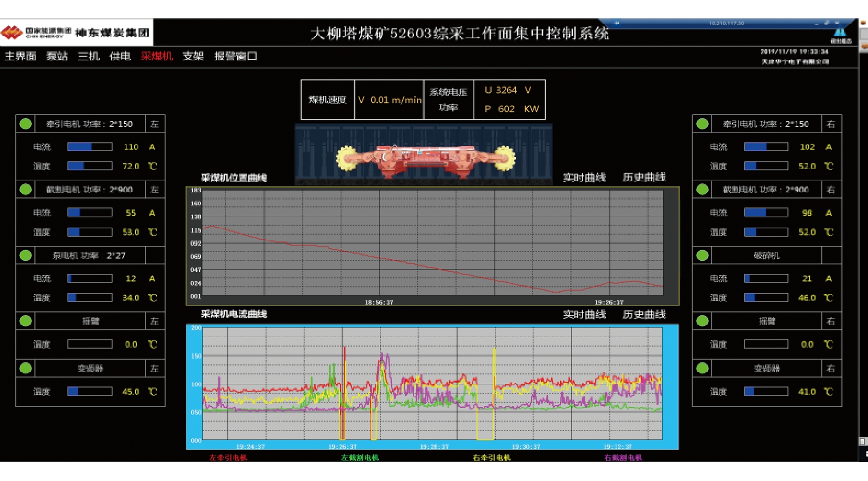
Task: Show 实时曲线 for shearer position chart
Action: [584, 177]
